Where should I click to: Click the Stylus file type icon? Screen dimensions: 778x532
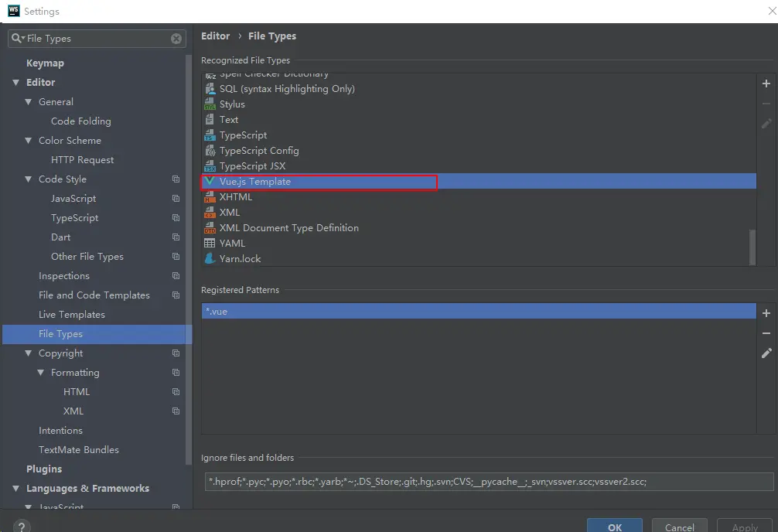210,104
